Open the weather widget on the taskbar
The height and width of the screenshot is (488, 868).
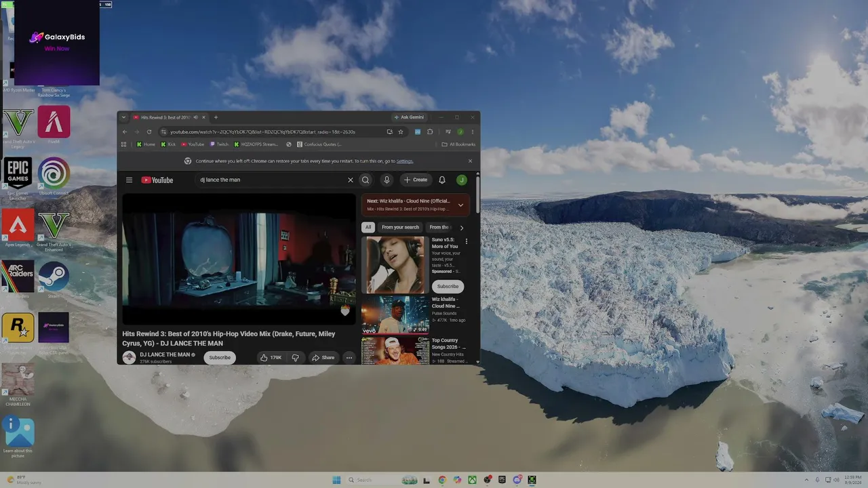(23, 480)
